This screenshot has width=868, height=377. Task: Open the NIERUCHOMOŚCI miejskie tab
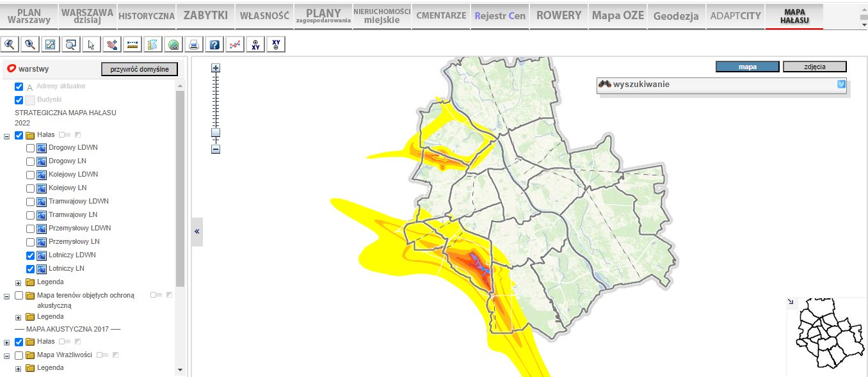(x=382, y=16)
